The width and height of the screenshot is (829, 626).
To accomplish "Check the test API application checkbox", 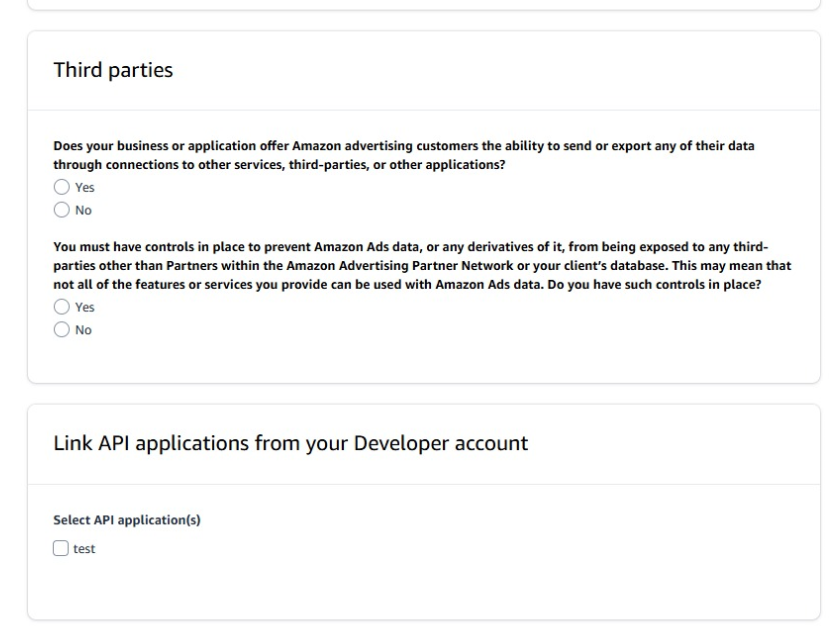I will click(61, 548).
